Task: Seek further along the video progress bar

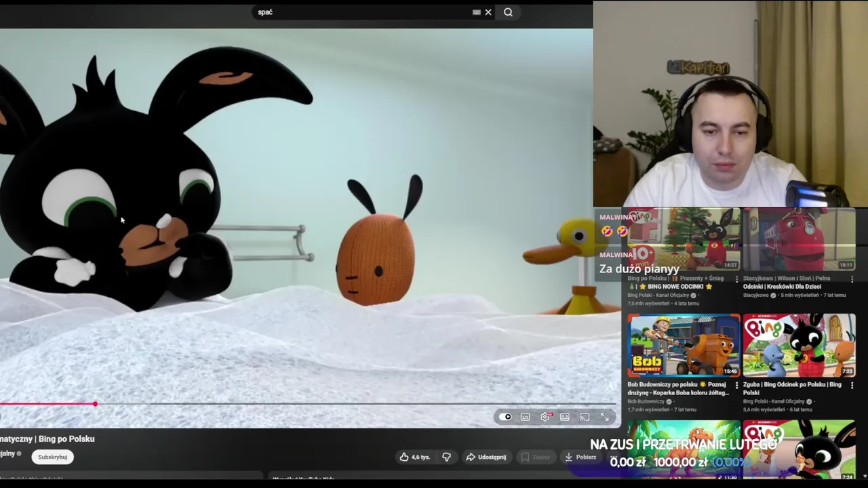Action: pos(356,404)
